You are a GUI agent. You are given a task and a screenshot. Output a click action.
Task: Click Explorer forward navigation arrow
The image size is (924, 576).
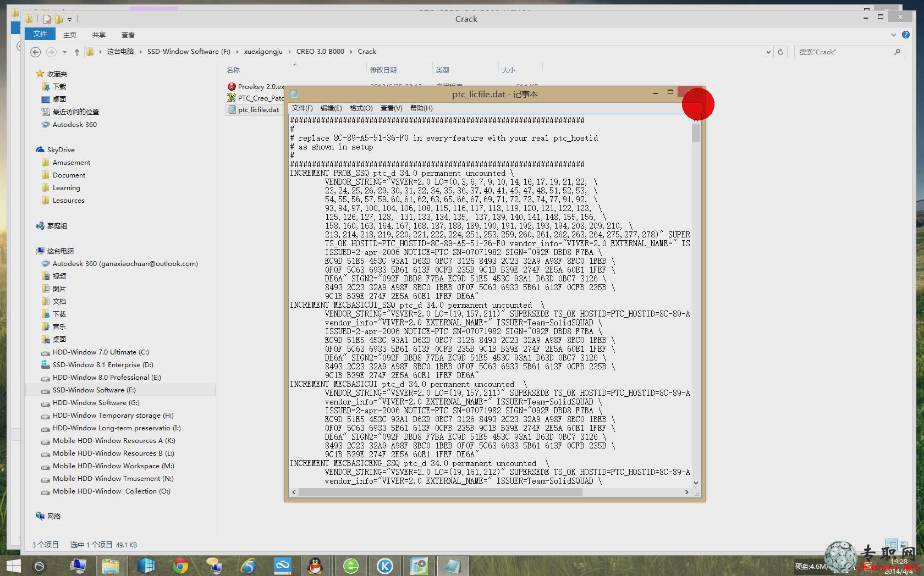click(51, 52)
